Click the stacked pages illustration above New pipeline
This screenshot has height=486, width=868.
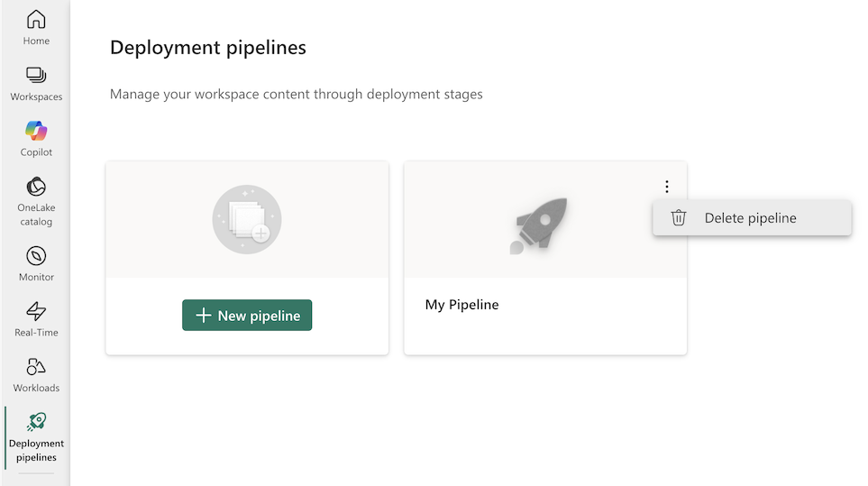tap(247, 220)
